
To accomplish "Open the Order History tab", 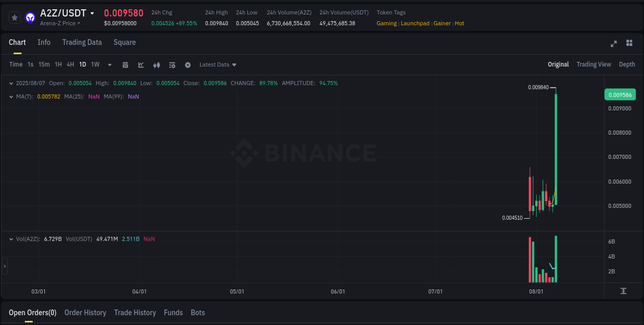I will point(85,313).
